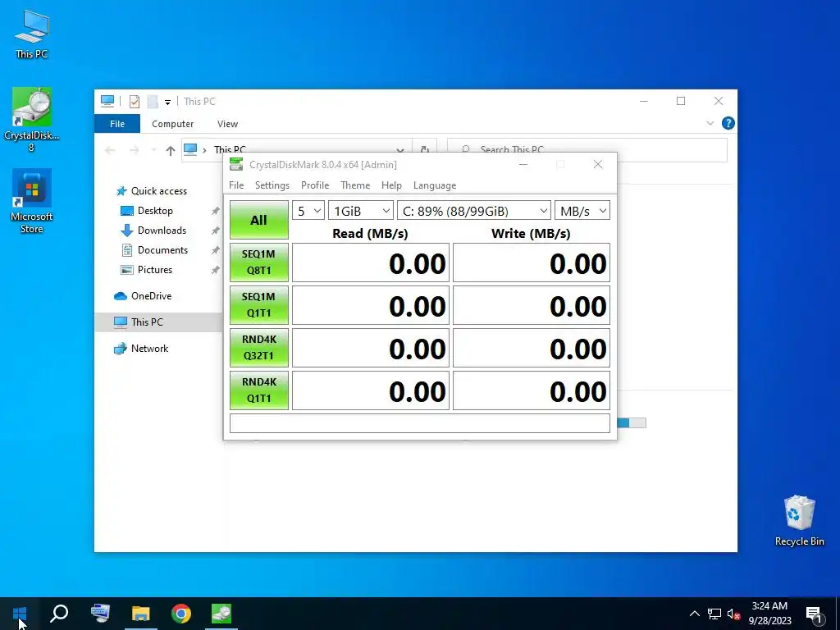Click the CrystalDiskMark title bar app icon
This screenshot has width=840, height=630.
(236, 164)
